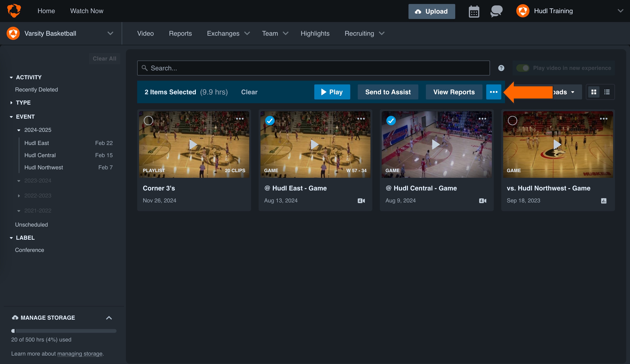The height and width of the screenshot is (364, 630).
Task: Click the storage usage progress bar
Action: click(x=63, y=331)
